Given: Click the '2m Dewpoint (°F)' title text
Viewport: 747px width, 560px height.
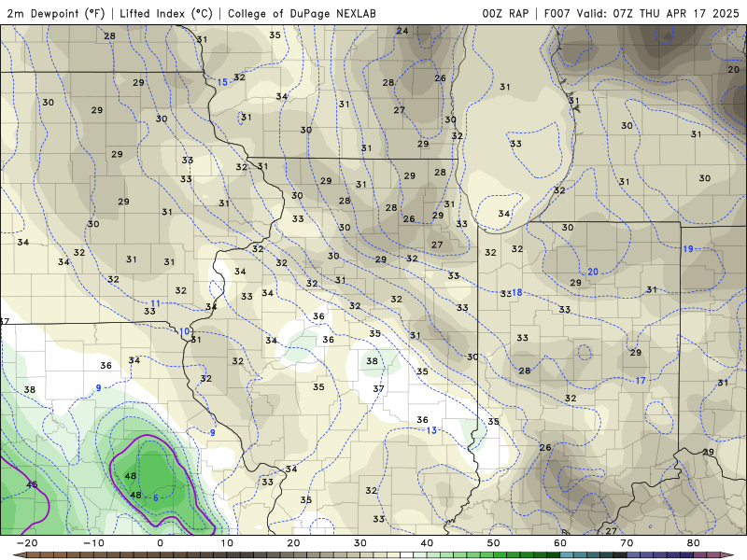Looking at the screenshot, I should click(56, 13).
